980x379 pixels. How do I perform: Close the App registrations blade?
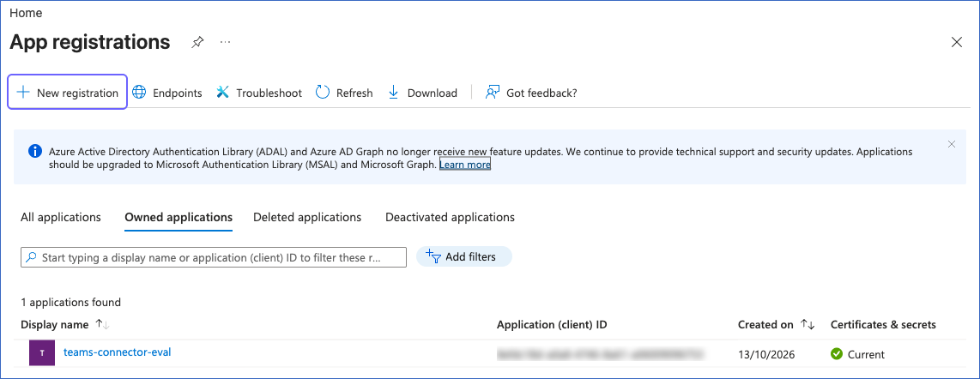tap(956, 43)
